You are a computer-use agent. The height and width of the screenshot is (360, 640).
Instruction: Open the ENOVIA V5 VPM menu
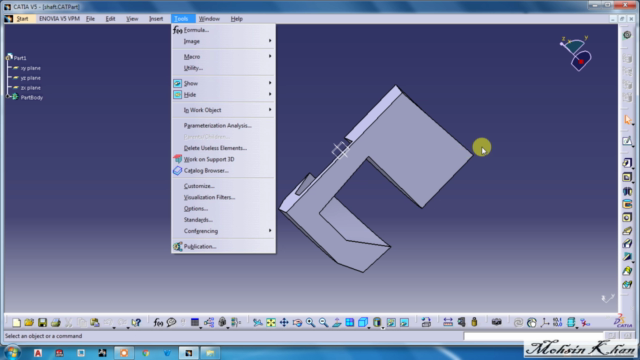[59, 19]
